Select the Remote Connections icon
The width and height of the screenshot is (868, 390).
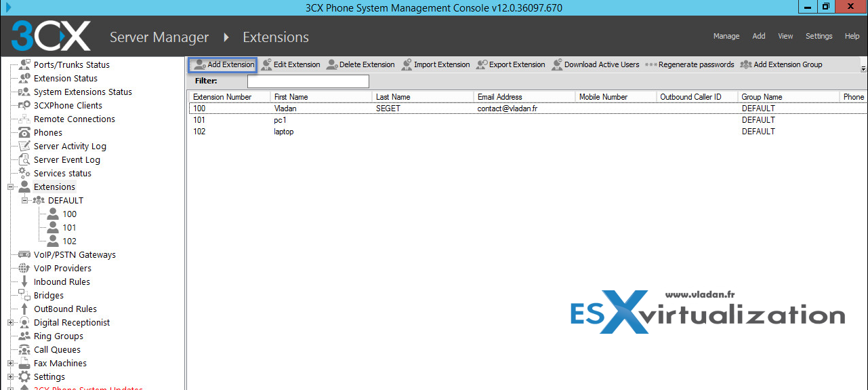(x=24, y=119)
